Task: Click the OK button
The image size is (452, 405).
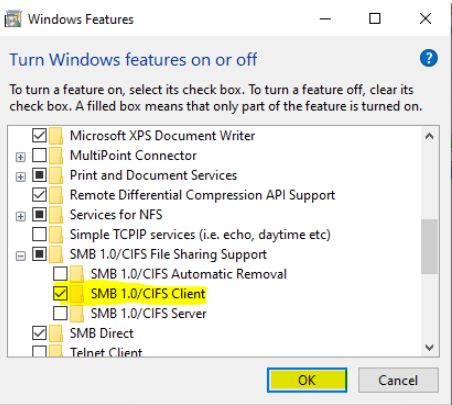Action: [x=307, y=380]
